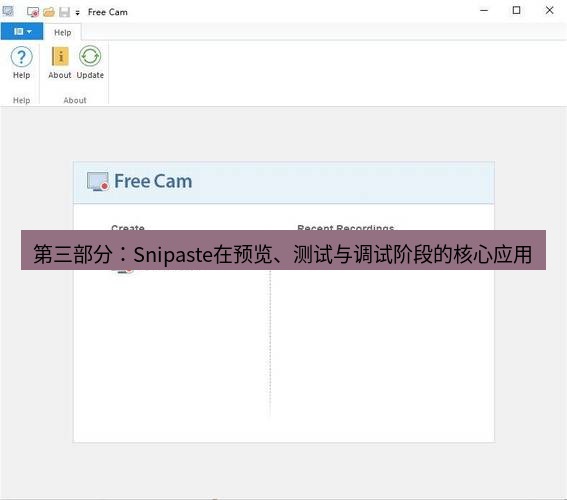Click the new recording quick-access icon
The image size is (567, 500).
click(x=33, y=12)
